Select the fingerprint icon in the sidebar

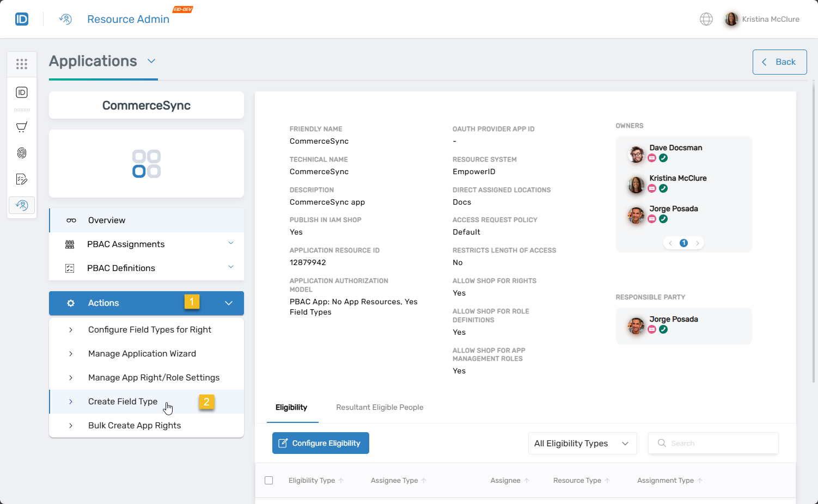[x=22, y=153]
